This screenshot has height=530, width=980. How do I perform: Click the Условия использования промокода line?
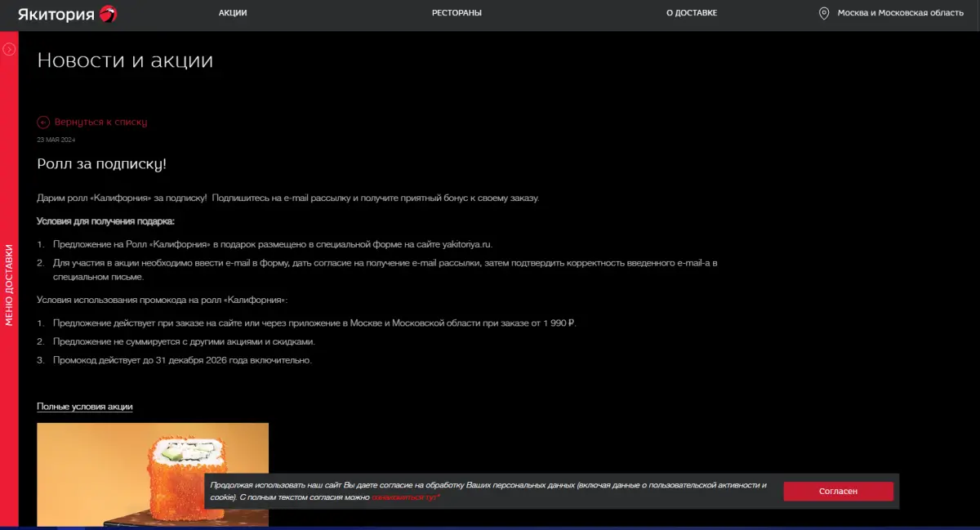pyautogui.click(x=163, y=301)
